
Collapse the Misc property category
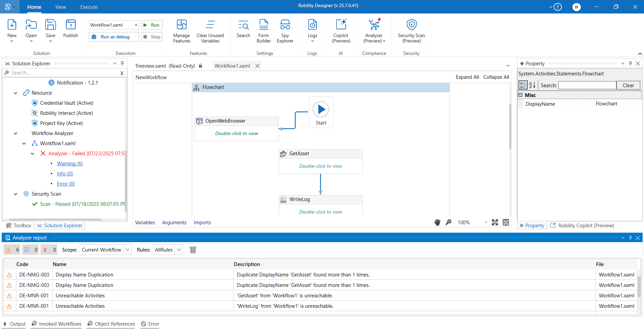(x=521, y=95)
